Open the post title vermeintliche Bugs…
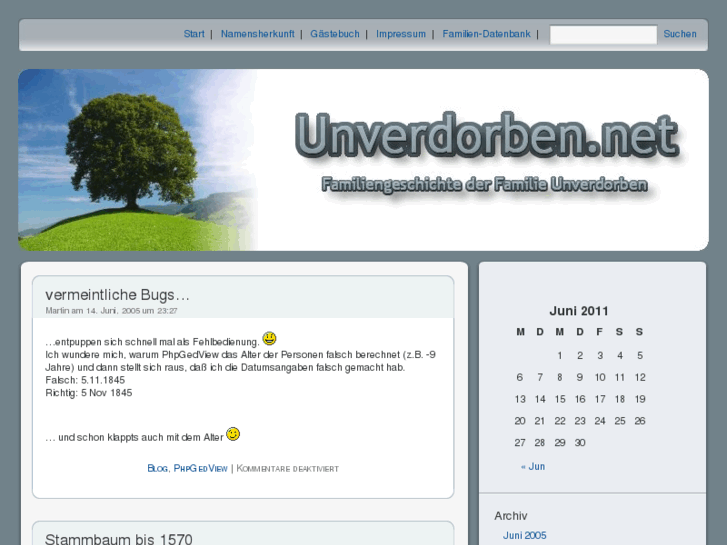Image resolution: width=727 pixels, height=545 pixels. click(117, 295)
